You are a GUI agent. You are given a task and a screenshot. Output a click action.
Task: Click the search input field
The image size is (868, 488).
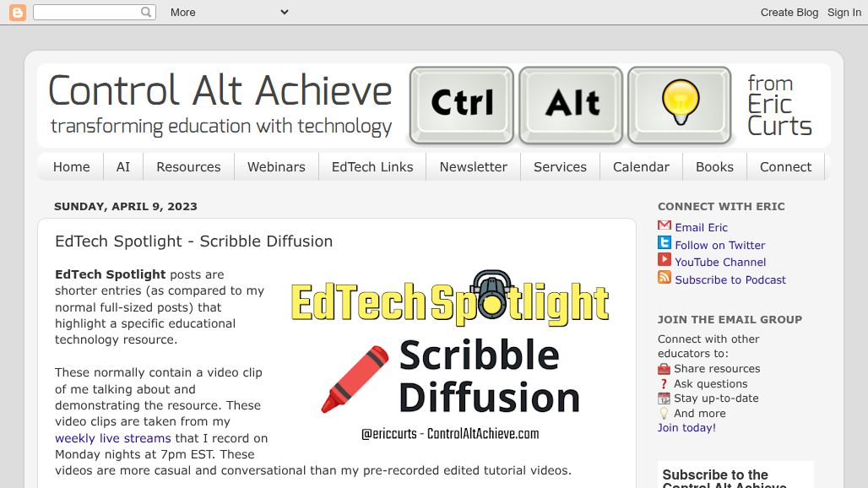coord(89,12)
